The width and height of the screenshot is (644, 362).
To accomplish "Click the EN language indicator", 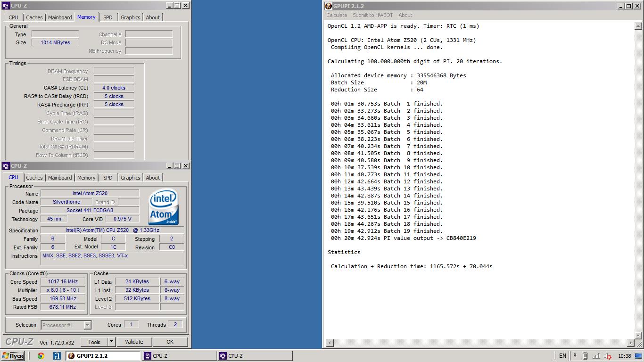I will point(562,356).
